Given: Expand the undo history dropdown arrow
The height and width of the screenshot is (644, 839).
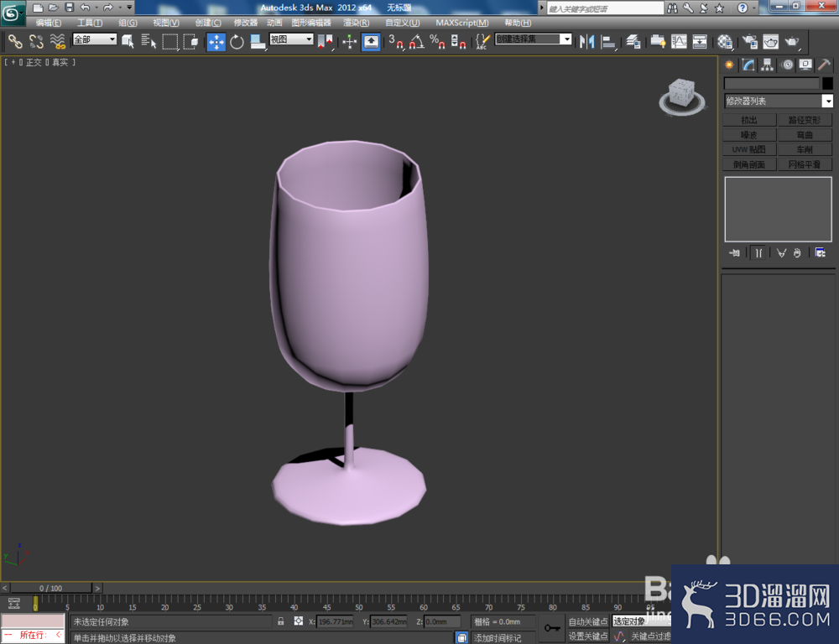Looking at the screenshot, I should pos(96,8).
